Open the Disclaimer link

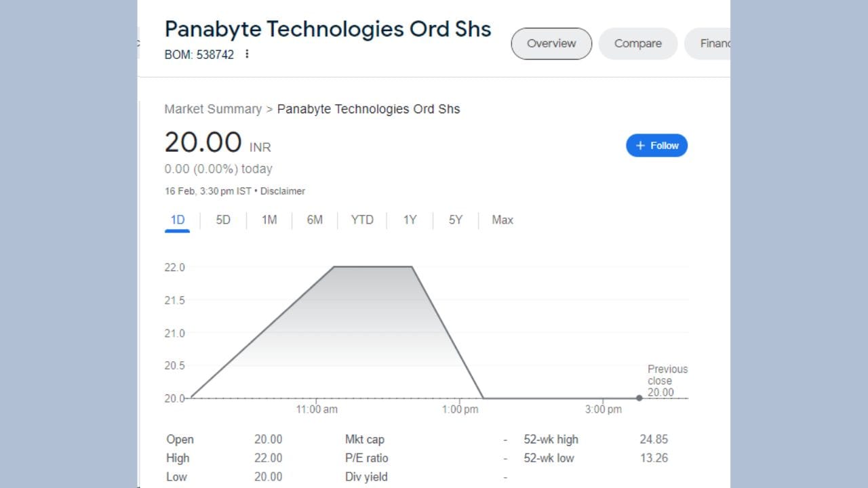[x=283, y=191]
